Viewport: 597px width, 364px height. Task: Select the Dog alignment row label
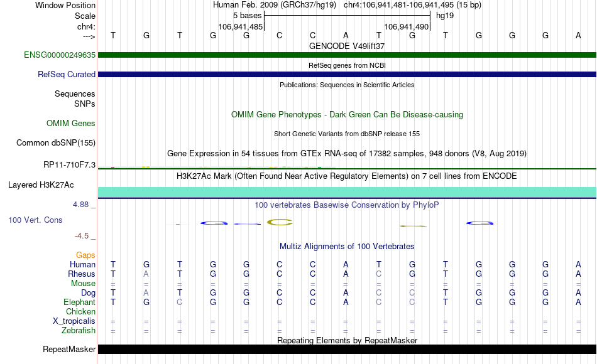88,293
